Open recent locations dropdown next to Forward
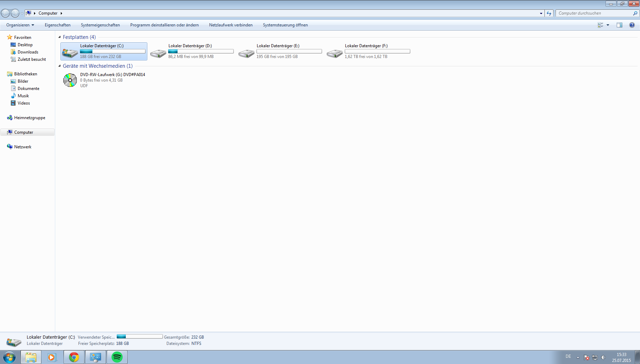This screenshot has width=640, height=364. click(22, 14)
